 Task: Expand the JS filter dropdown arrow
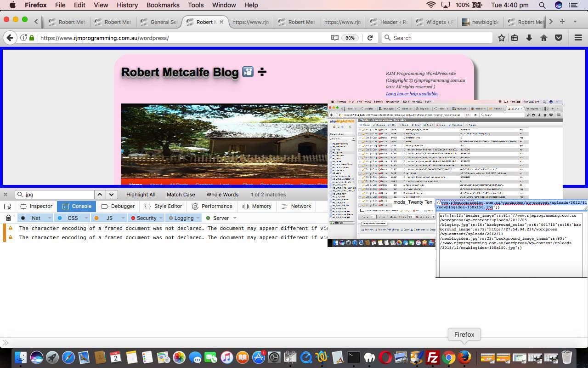point(123,218)
